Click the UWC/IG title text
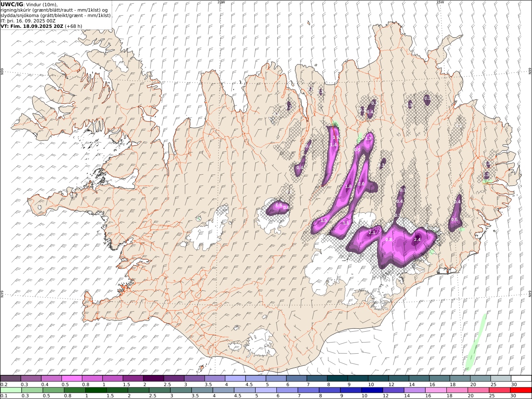Image resolution: width=532 pixels, height=399 pixels. [12, 4]
